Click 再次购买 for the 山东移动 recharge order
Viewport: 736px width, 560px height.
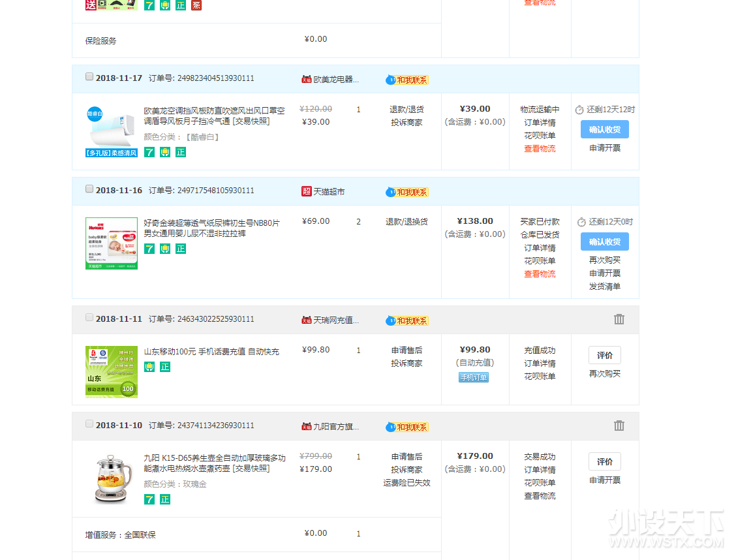tap(605, 373)
